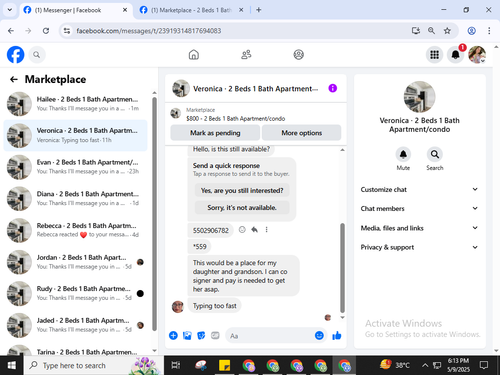The height and width of the screenshot is (375, 500).
Task: Switch to the Marketplace - 2 Beds 1 Bath tab
Action: coord(191,10)
